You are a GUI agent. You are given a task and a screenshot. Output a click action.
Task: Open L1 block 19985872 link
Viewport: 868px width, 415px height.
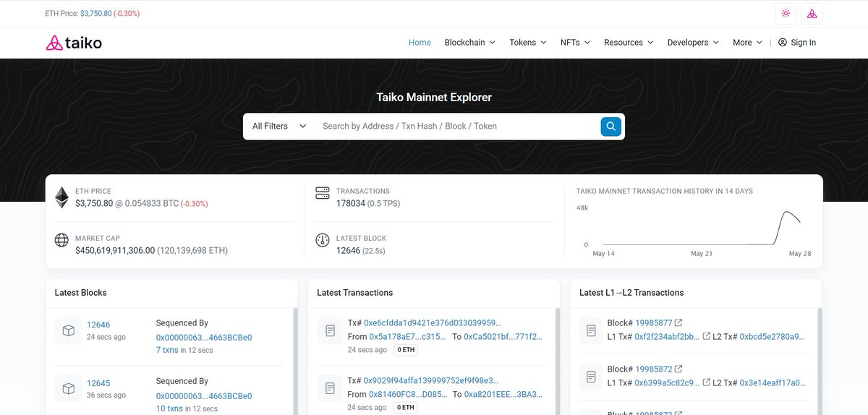pos(654,369)
